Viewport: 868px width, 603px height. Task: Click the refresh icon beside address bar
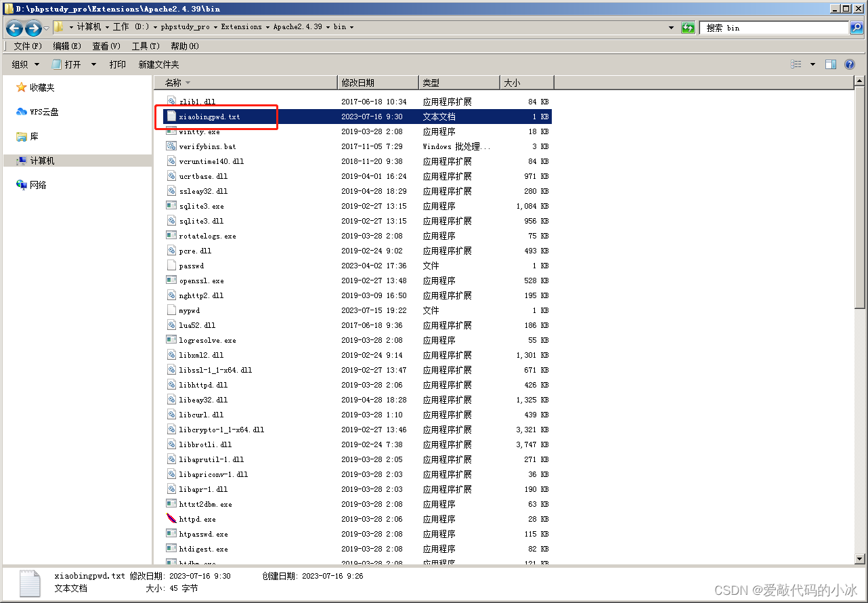tap(688, 28)
